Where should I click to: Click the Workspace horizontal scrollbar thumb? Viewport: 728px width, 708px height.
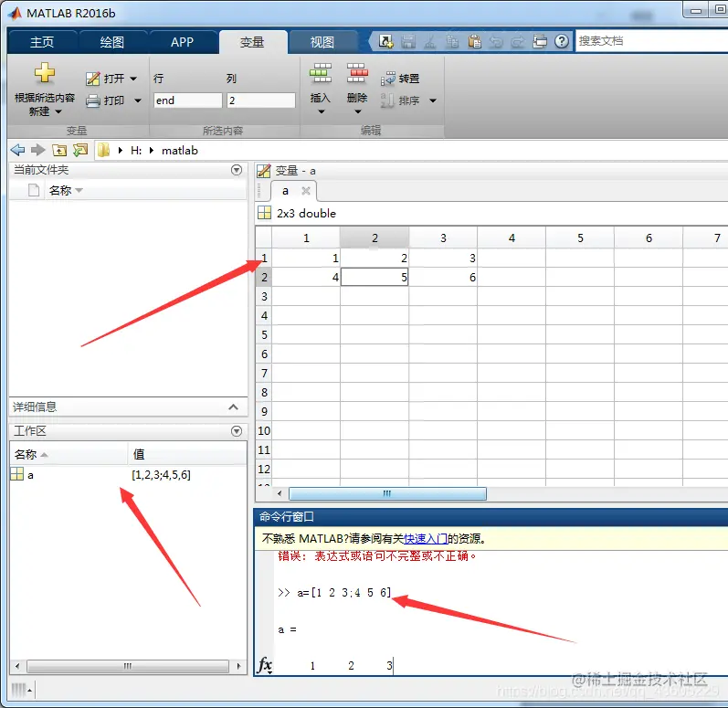128,666
